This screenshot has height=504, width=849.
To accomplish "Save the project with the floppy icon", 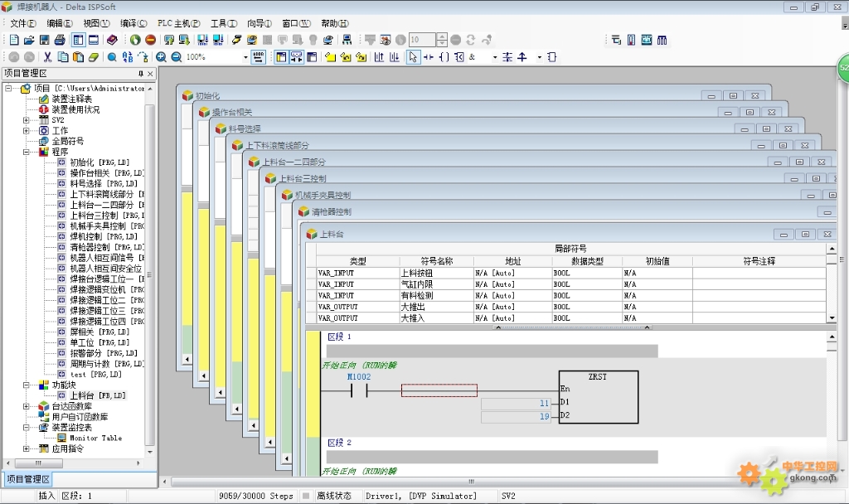I will [x=45, y=40].
